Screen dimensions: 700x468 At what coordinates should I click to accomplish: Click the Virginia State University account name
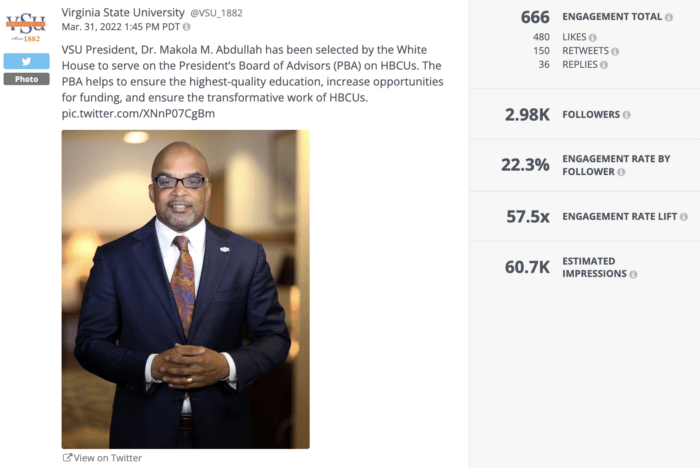tap(124, 12)
